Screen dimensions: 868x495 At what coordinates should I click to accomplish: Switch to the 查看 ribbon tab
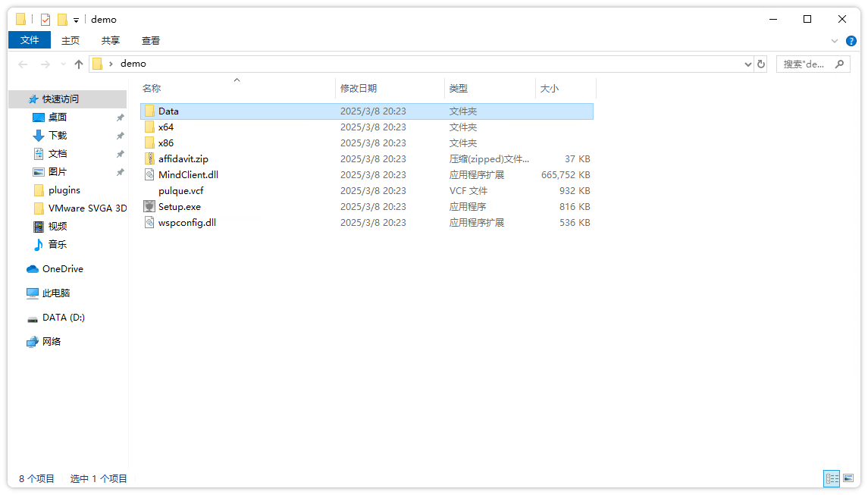pos(151,41)
